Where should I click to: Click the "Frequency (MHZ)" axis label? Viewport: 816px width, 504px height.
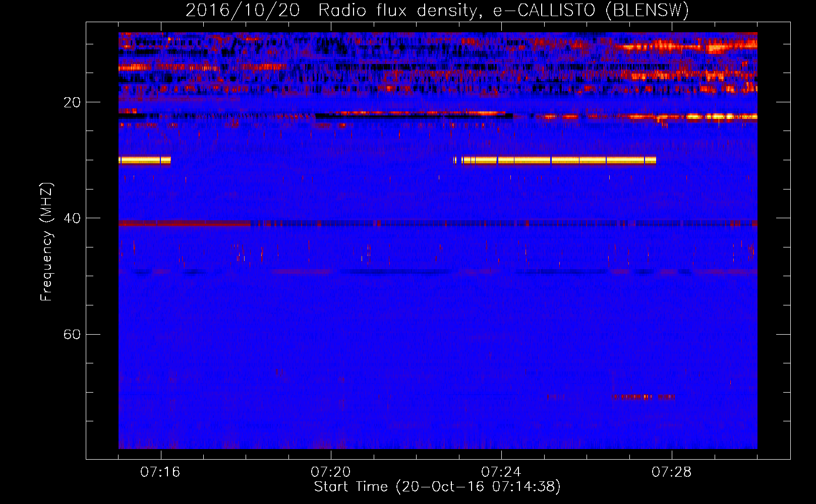[x=46, y=242]
